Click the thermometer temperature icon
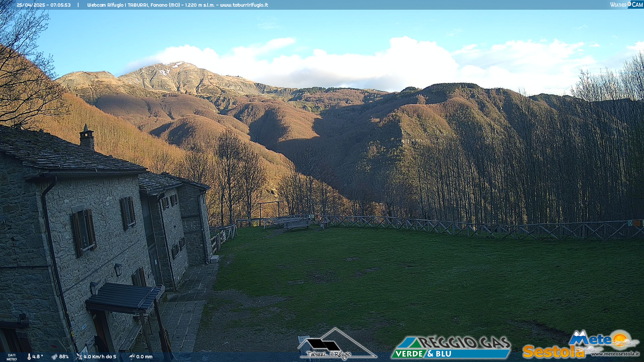 [29, 357]
